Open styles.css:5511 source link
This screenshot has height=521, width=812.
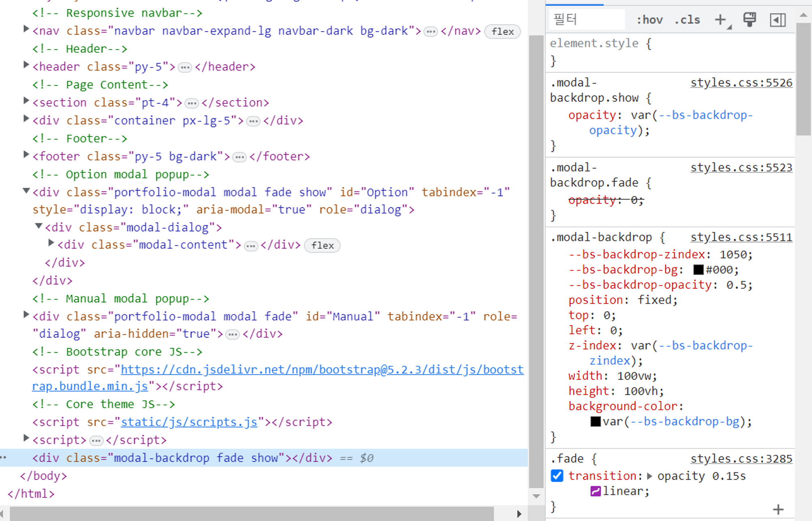(741, 237)
